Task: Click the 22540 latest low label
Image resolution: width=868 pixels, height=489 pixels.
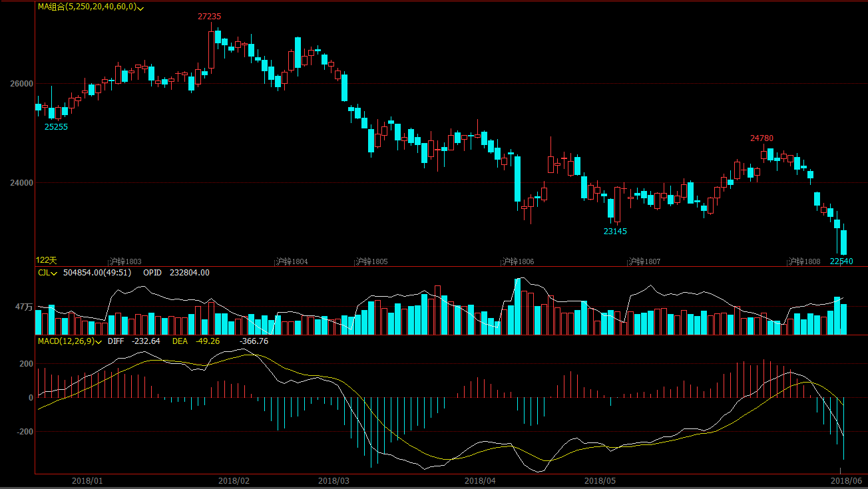Action: point(841,261)
